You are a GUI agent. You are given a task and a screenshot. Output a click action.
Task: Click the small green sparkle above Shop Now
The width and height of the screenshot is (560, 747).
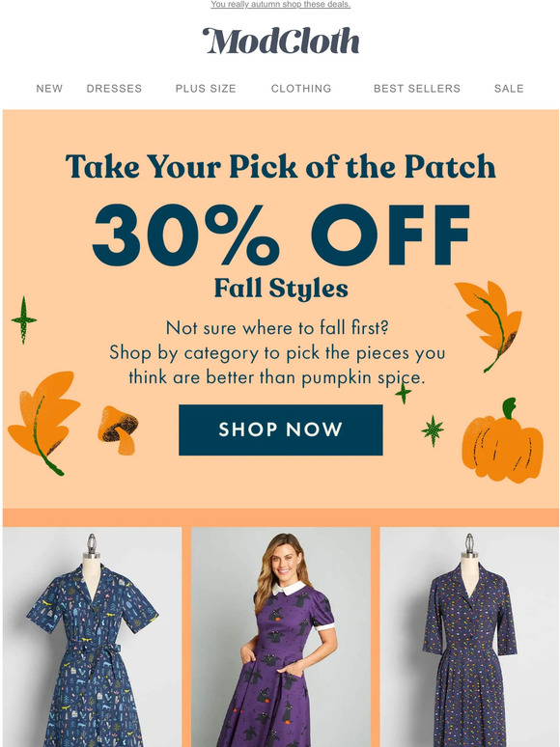(404, 393)
